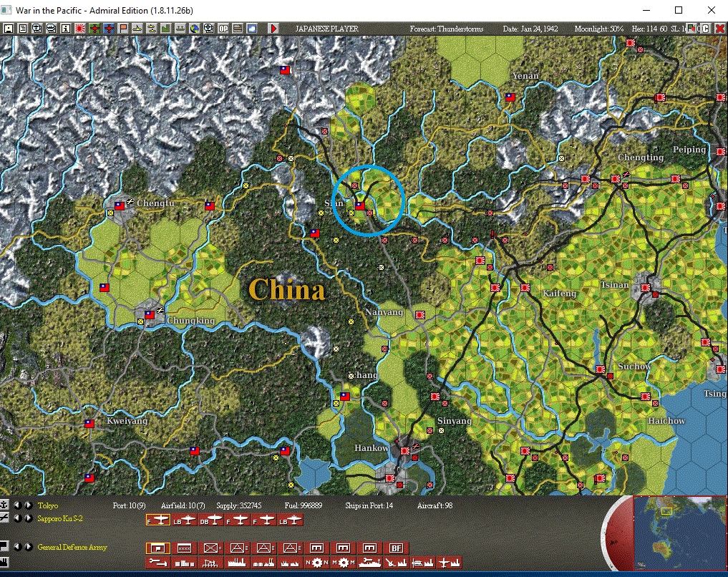Click the Chinese flag unit at Kweiyang
Screen dimensions: 728x577
click(x=89, y=423)
